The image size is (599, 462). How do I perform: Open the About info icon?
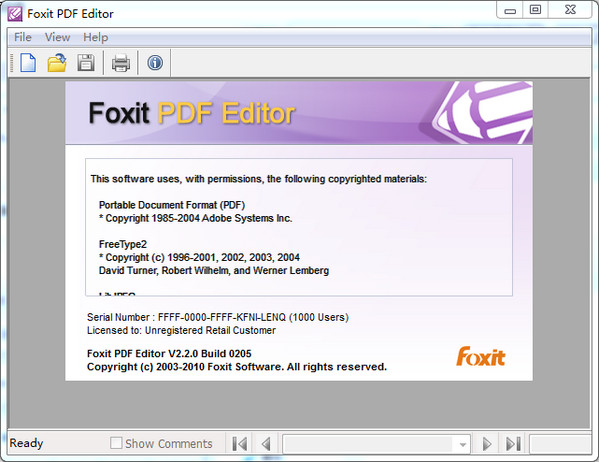pyautogui.click(x=155, y=63)
